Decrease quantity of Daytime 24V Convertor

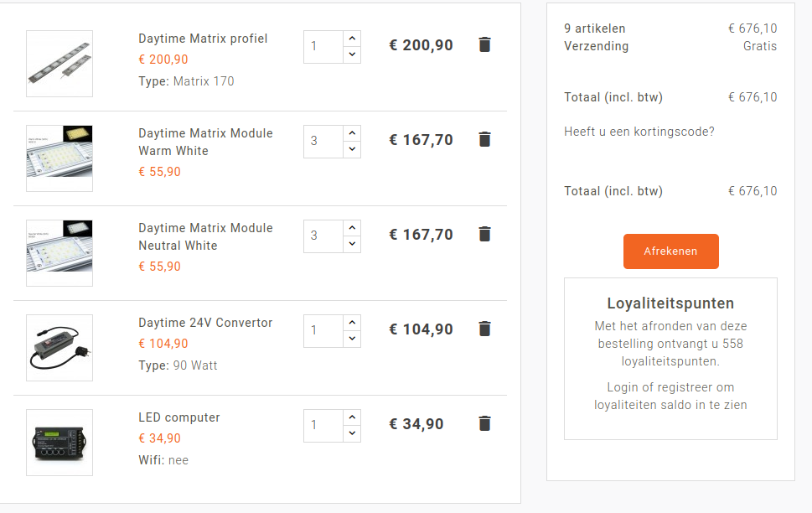tap(352, 339)
